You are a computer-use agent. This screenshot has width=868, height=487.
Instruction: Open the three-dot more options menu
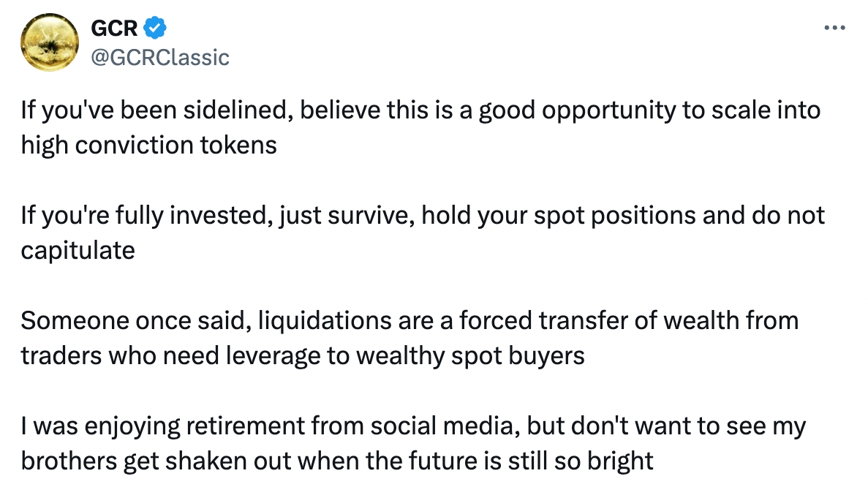click(x=834, y=29)
